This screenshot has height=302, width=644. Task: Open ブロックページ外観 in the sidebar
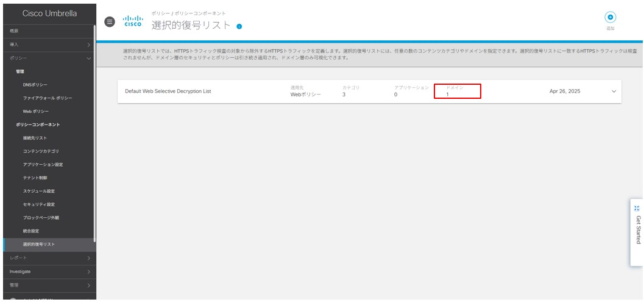coord(41,218)
